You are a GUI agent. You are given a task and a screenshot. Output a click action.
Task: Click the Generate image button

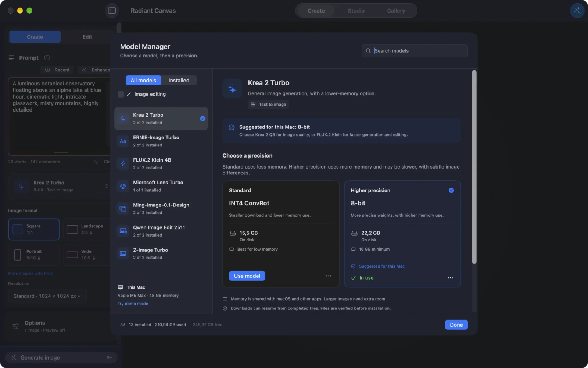click(x=61, y=358)
